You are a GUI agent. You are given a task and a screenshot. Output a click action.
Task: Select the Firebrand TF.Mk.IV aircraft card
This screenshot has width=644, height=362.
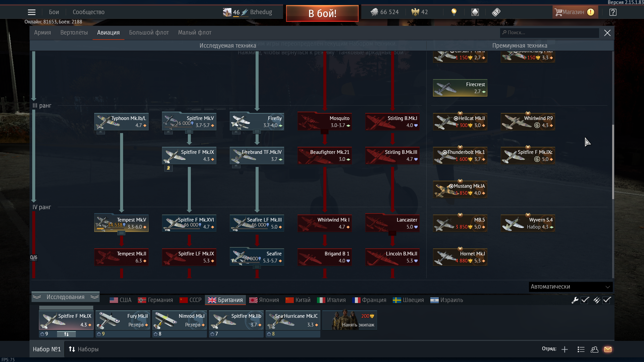click(x=257, y=156)
